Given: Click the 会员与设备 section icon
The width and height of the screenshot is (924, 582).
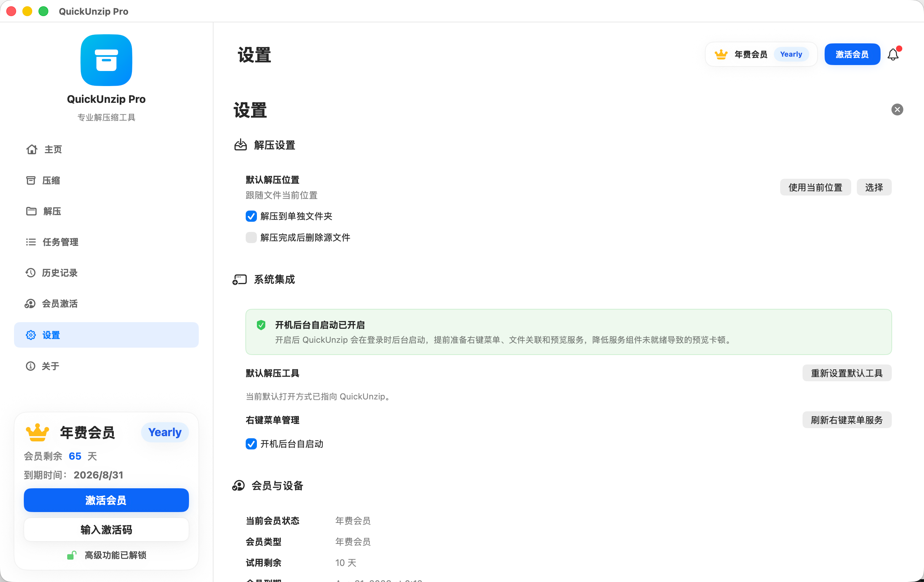Looking at the screenshot, I should click(238, 486).
